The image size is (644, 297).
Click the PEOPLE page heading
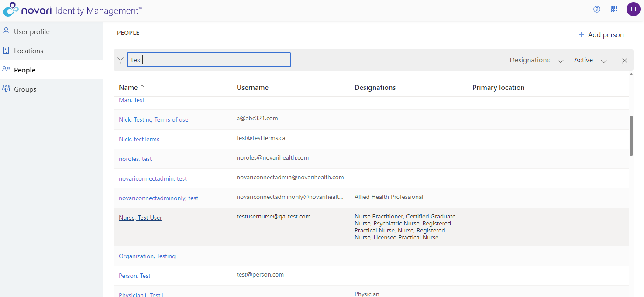point(128,33)
